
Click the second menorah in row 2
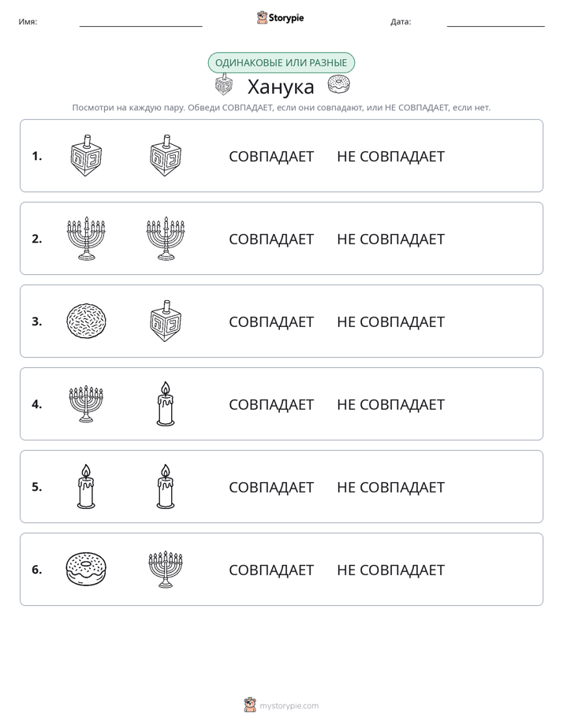click(166, 238)
